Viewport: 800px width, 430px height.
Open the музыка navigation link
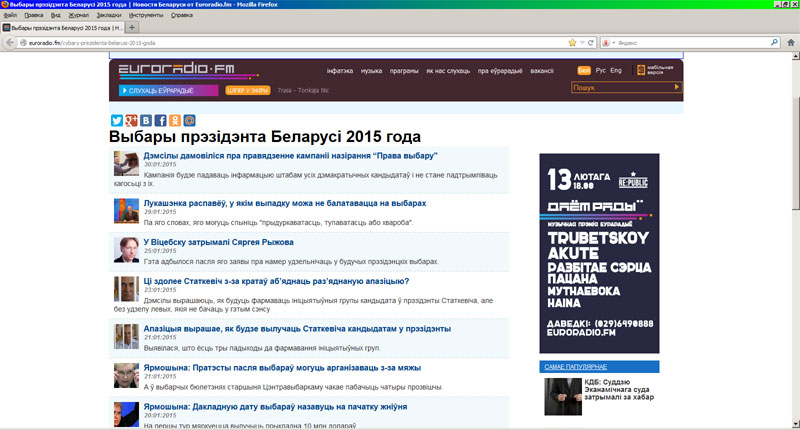pos(371,71)
